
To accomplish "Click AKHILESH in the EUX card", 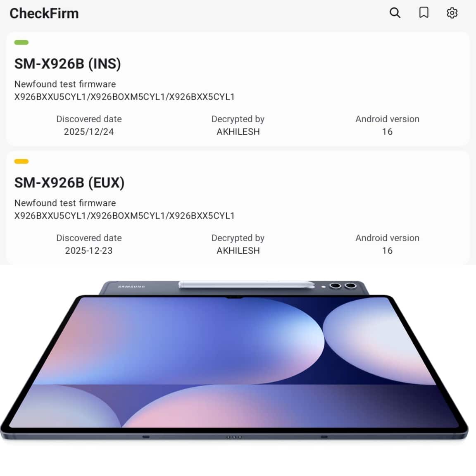I will 238,251.
